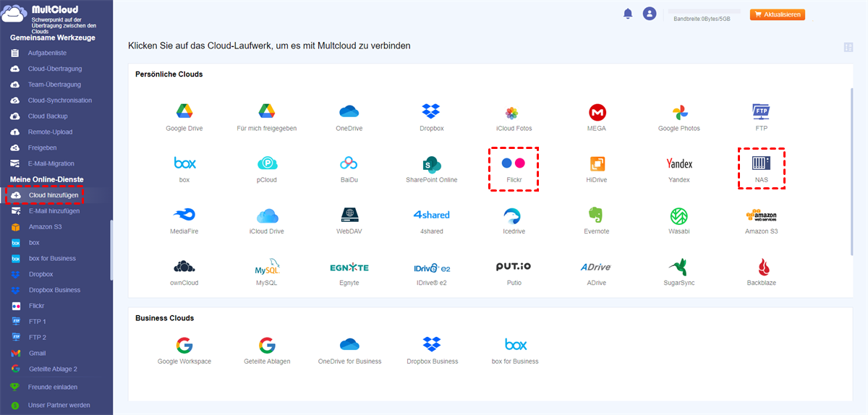Select the MediaFire icon
This screenshot has width=868, height=415.
click(x=184, y=215)
